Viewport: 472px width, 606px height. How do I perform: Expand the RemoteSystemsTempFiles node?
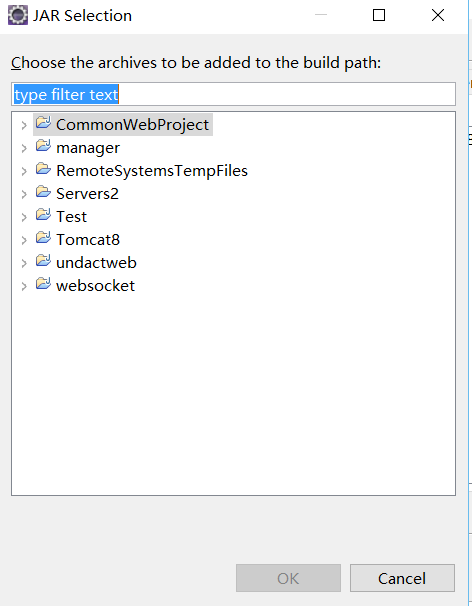click(x=24, y=171)
